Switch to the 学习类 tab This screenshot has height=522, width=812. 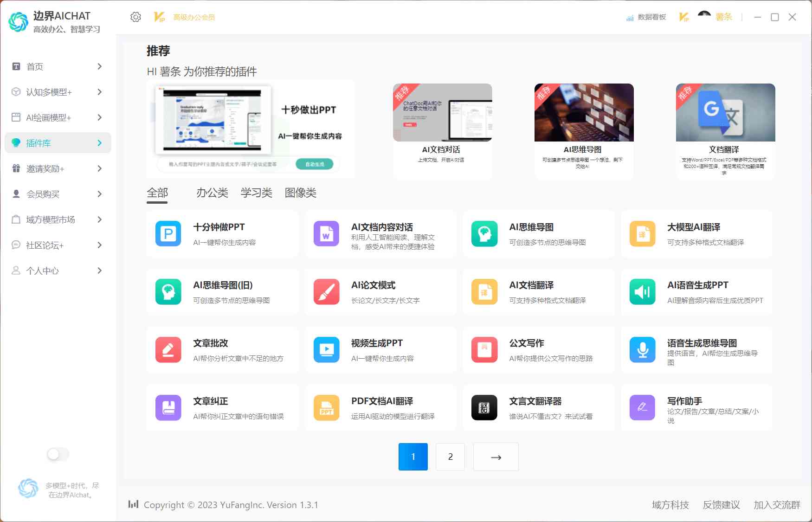pos(256,193)
